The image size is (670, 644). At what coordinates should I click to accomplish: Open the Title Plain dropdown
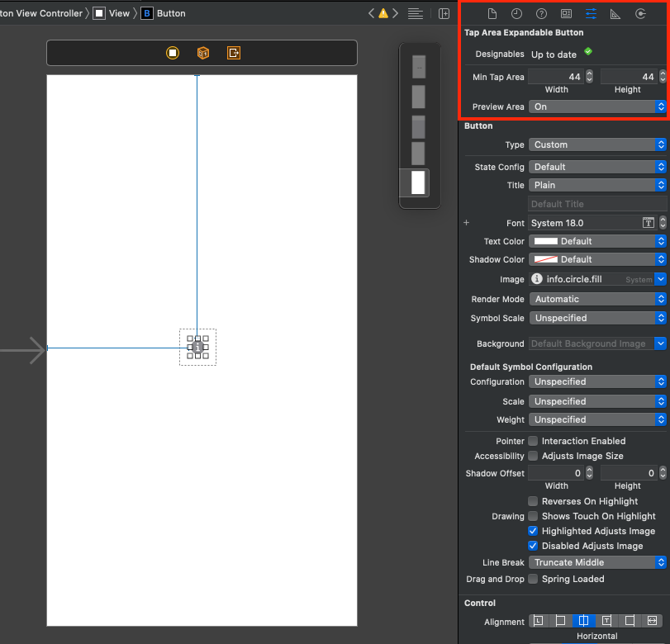597,185
